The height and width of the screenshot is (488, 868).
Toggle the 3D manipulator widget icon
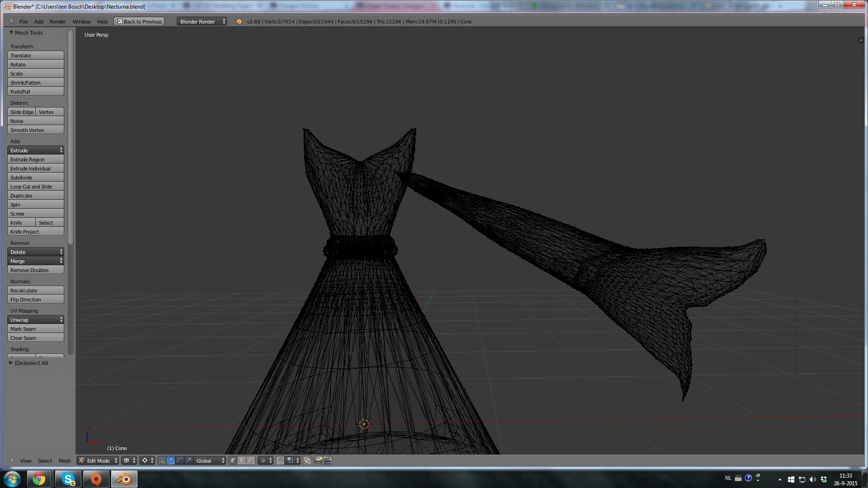click(x=161, y=460)
